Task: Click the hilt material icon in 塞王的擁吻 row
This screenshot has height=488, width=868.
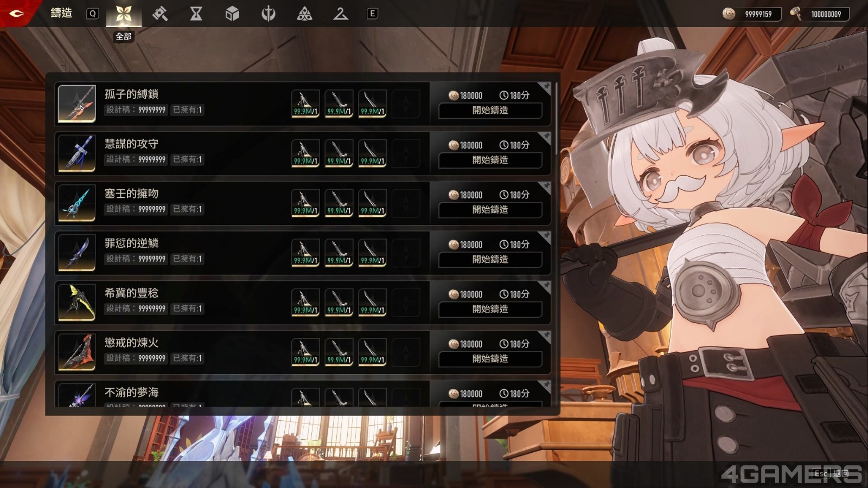Action: [x=339, y=203]
